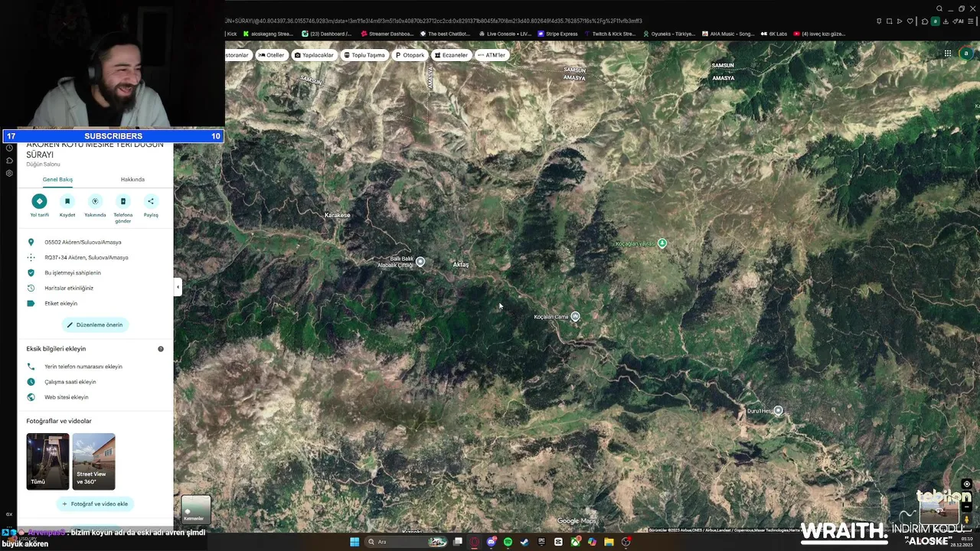Click address row 05502 Akören/Suluova/Amasya
This screenshot has width=980, height=551.
(x=95, y=242)
